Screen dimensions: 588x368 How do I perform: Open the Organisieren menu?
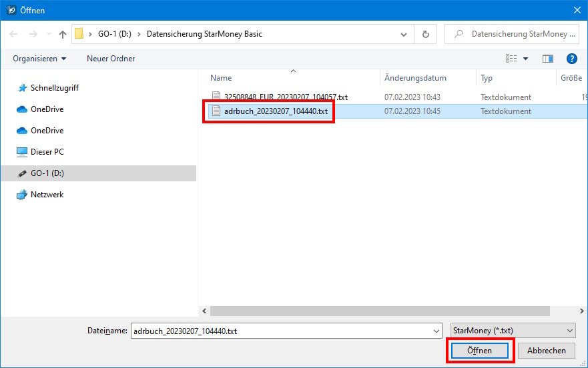pyautogui.click(x=39, y=59)
